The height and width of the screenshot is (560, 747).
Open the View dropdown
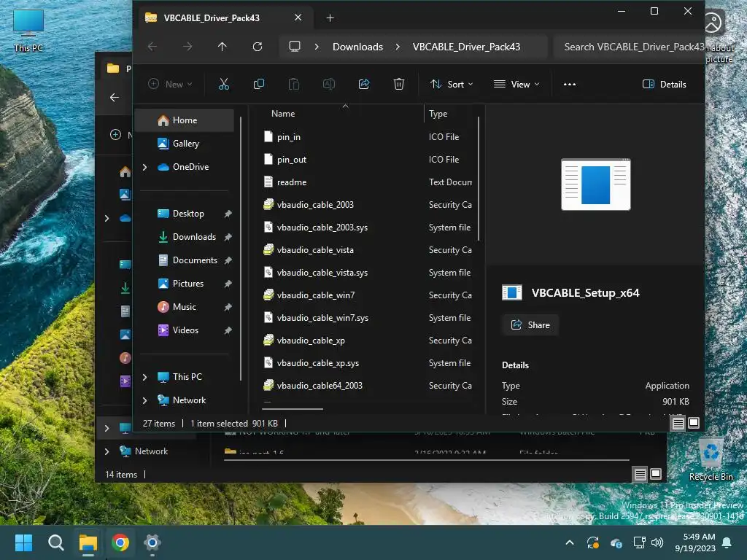[x=517, y=85]
